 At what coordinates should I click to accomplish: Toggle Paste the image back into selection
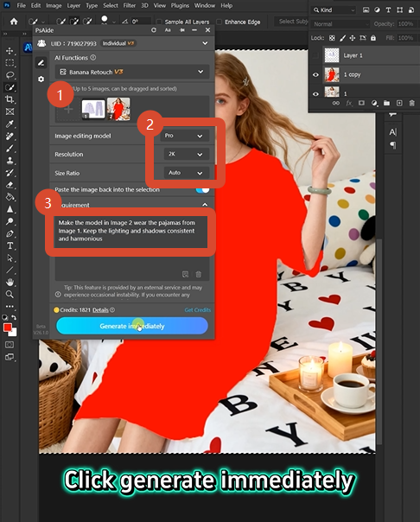pyautogui.click(x=202, y=190)
